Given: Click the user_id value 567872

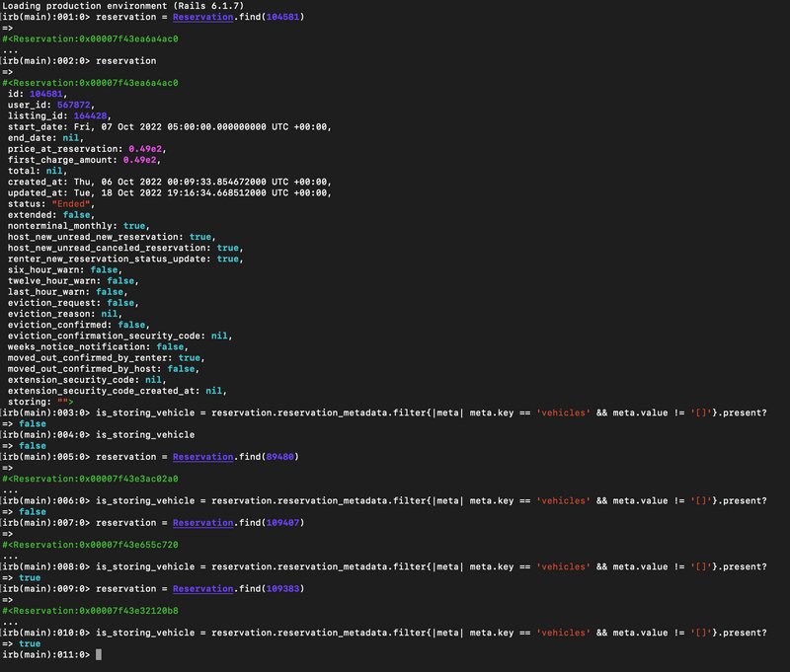Looking at the screenshot, I should 73,105.
